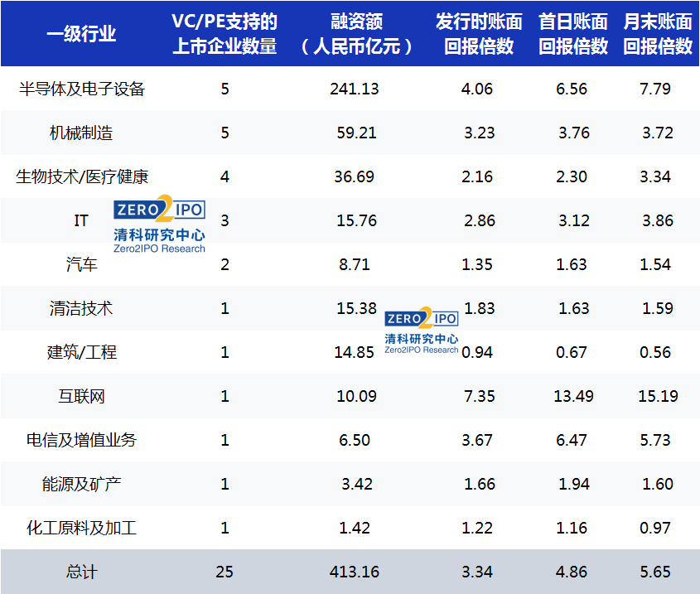
Task: Click the 8.71 financing amount
Action: pyautogui.click(x=355, y=264)
